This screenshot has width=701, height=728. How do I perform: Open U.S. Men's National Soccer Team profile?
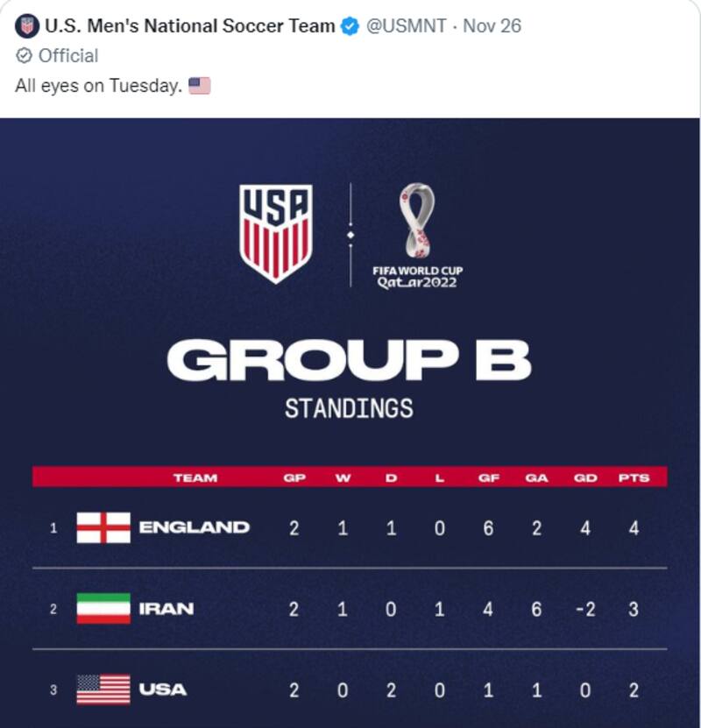(x=189, y=26)
